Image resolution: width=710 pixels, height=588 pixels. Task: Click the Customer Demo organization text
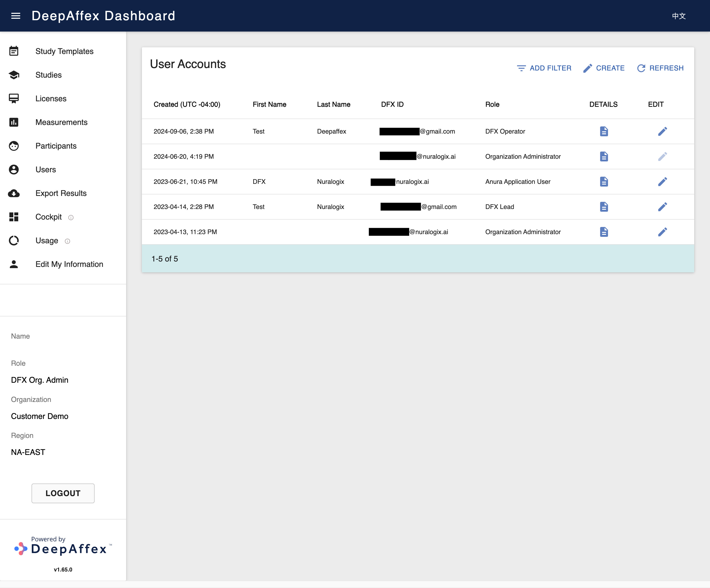(40, 416)
